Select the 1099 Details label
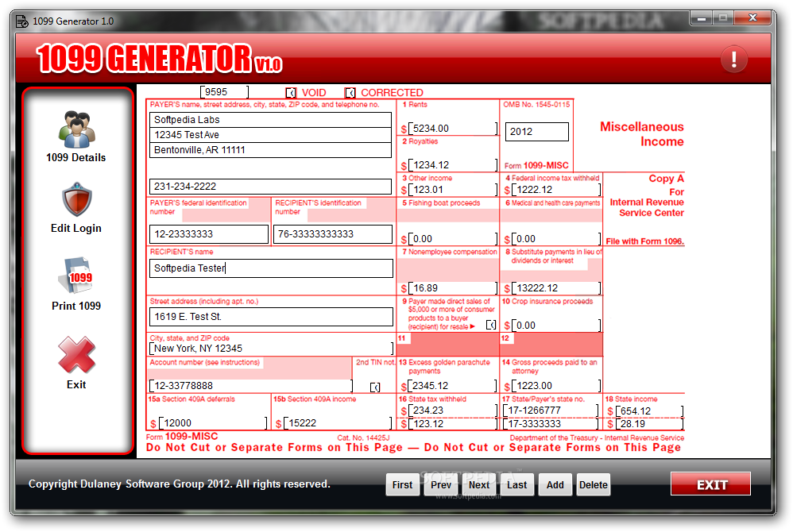 (x=75, y=158)
